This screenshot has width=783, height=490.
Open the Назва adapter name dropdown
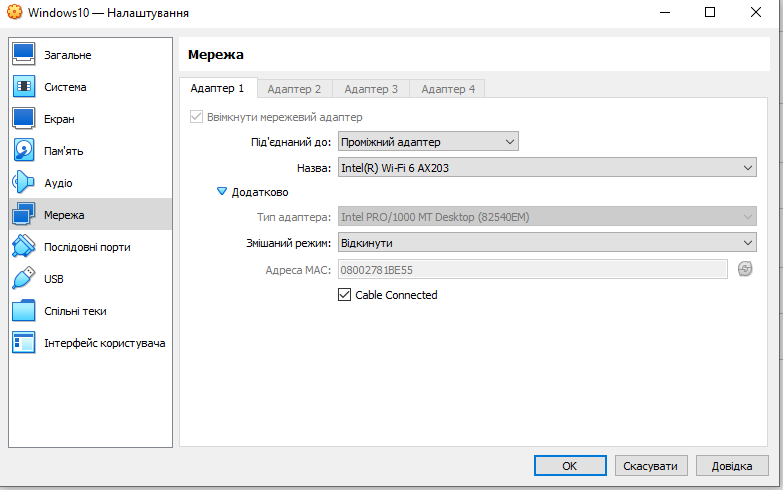(547, 167)
